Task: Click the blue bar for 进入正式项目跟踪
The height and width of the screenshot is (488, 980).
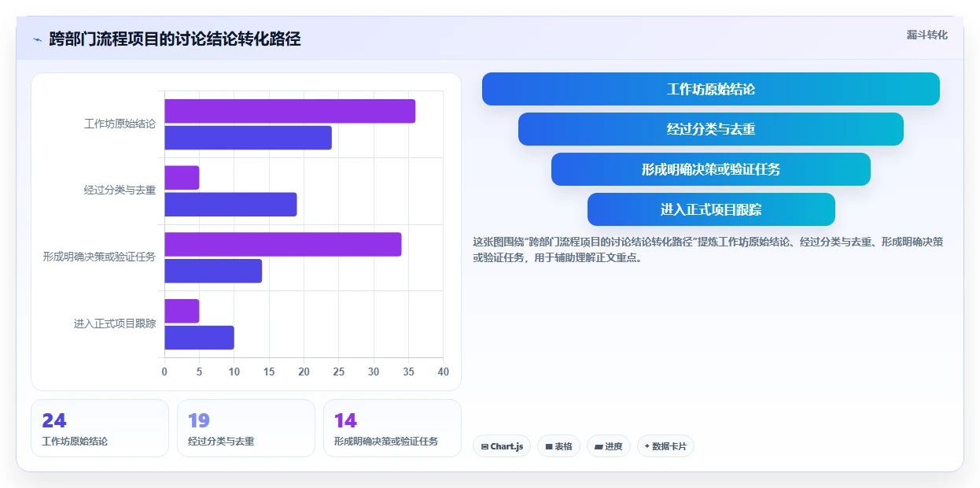Action: (x=199, y=338)
